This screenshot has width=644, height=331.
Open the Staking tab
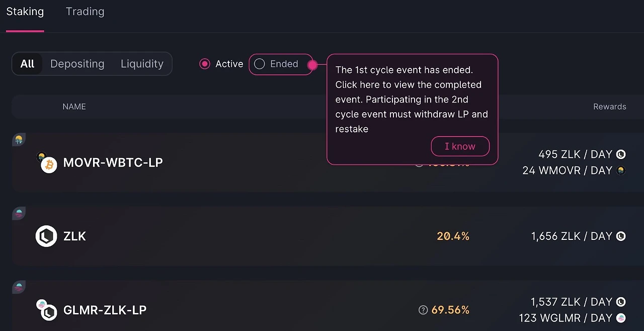tap(25, 12)
